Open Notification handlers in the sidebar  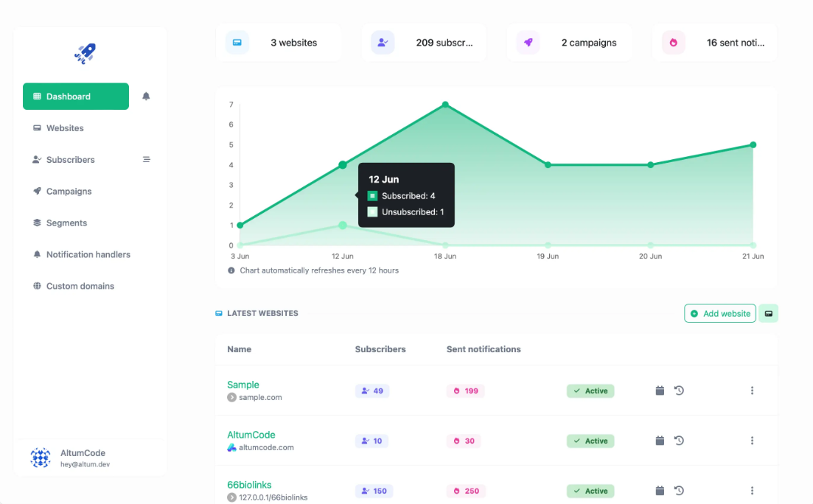click(88, 255)
